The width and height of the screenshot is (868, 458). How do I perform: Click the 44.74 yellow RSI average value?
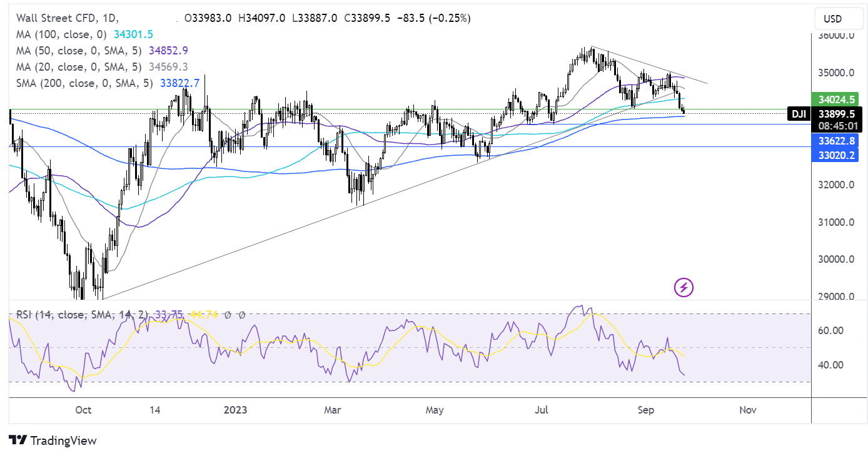pyautogui.click(x=204, y=315)
